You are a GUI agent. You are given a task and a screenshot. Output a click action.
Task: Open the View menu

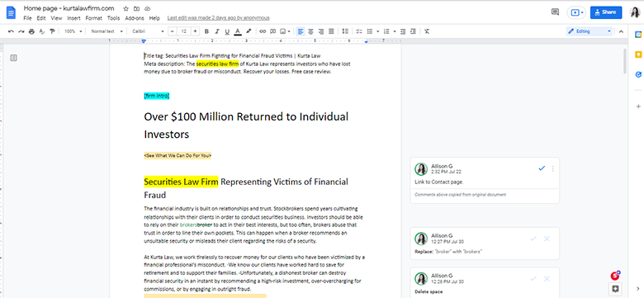pyautogui.click(x=56, y=18)
